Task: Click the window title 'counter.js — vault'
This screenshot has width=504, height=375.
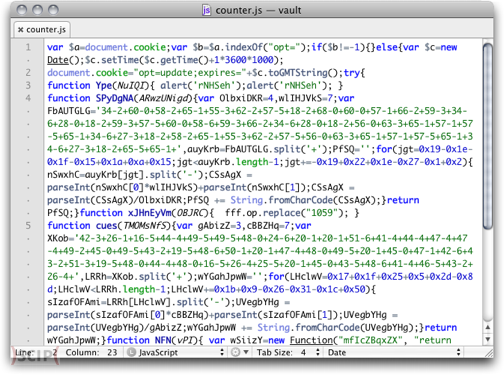Action: point(258,10)
